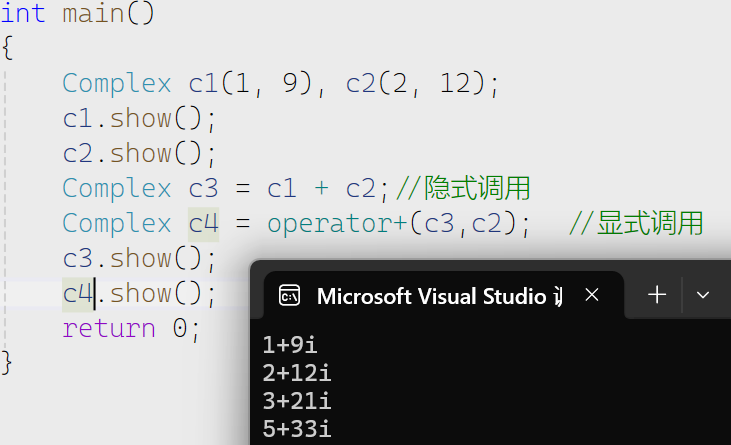Select the Microsoft Visual Studio tab title
Viewport: 731px width, 445px height.
pos(440,296)
